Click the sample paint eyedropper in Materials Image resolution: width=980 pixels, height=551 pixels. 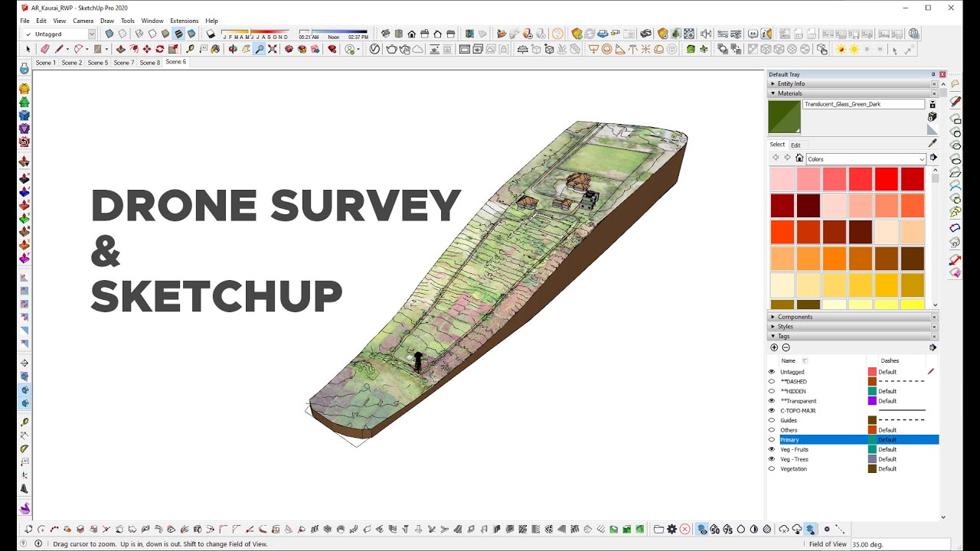click(932, 143)
